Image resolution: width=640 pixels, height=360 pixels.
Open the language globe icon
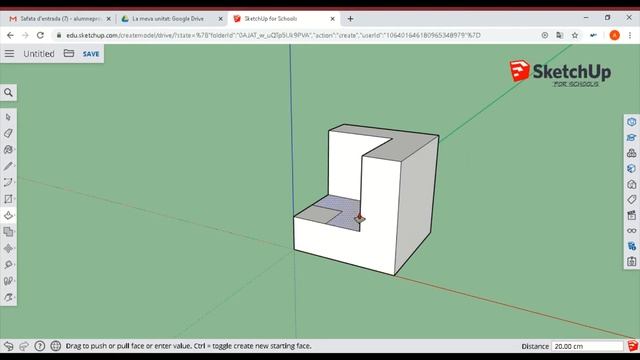[56, 346]
